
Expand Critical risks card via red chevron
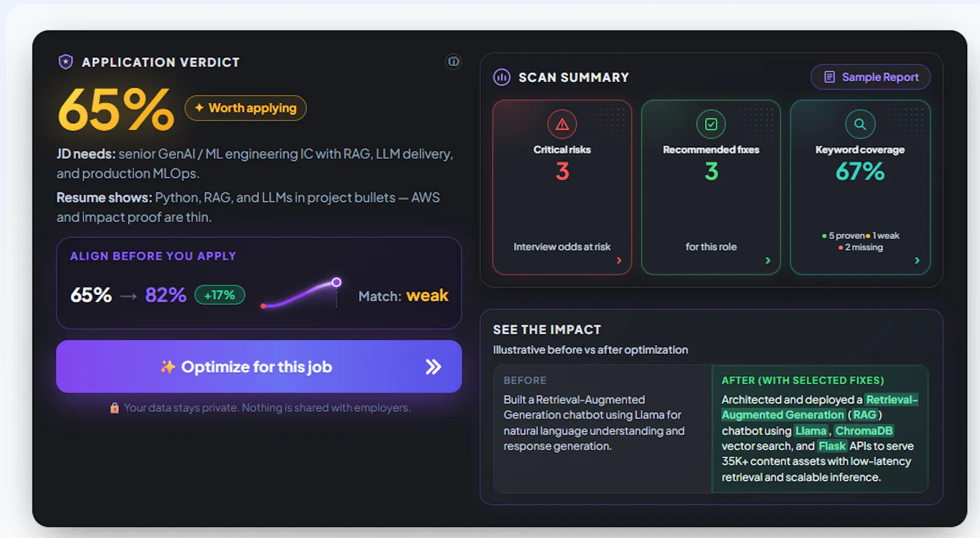(x=619, y=261)
